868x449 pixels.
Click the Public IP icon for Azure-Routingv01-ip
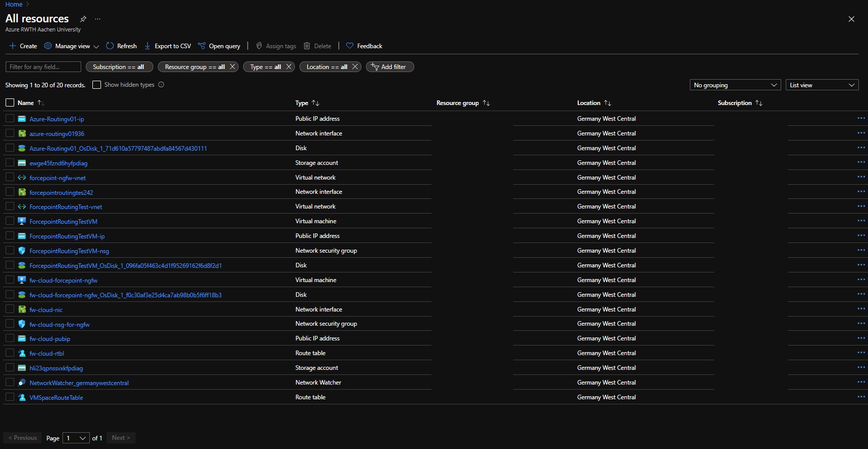[22, 119]
